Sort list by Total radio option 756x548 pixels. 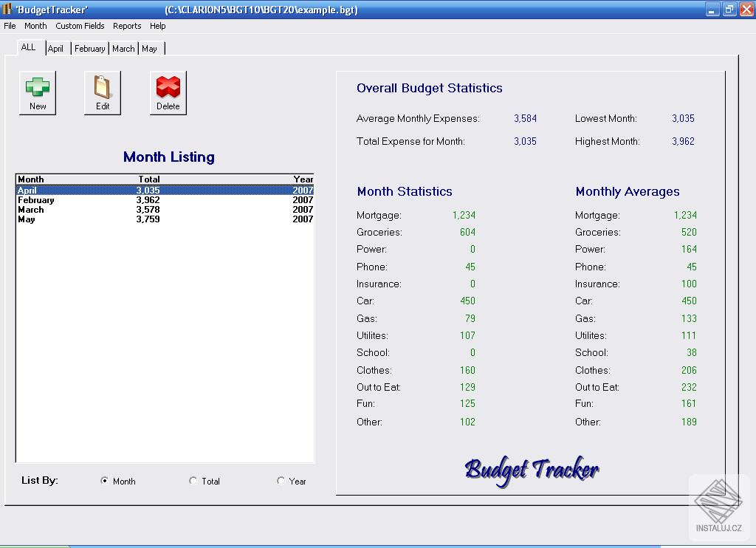click(x=193, y=481)
